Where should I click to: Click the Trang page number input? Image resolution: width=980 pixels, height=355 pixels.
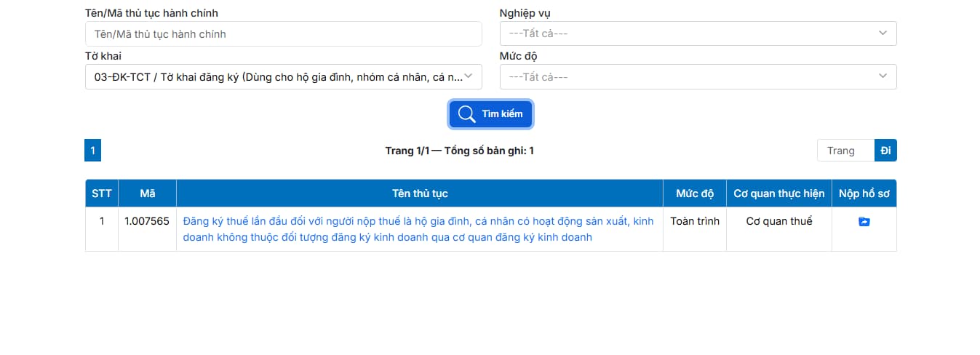click(x=845, y=151)
